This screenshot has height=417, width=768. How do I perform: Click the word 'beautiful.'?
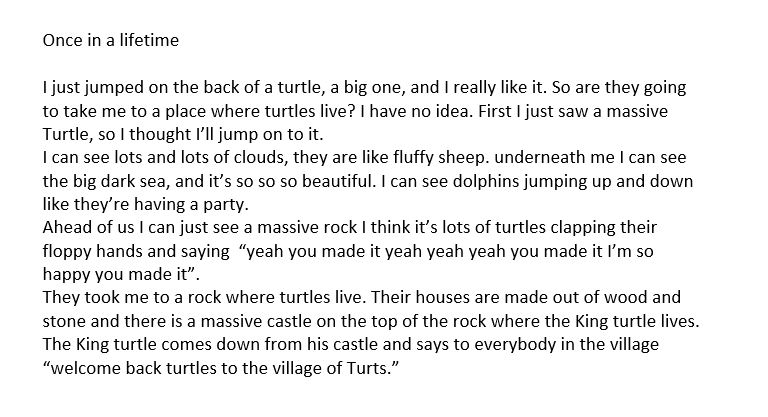[x=338, y=181]
